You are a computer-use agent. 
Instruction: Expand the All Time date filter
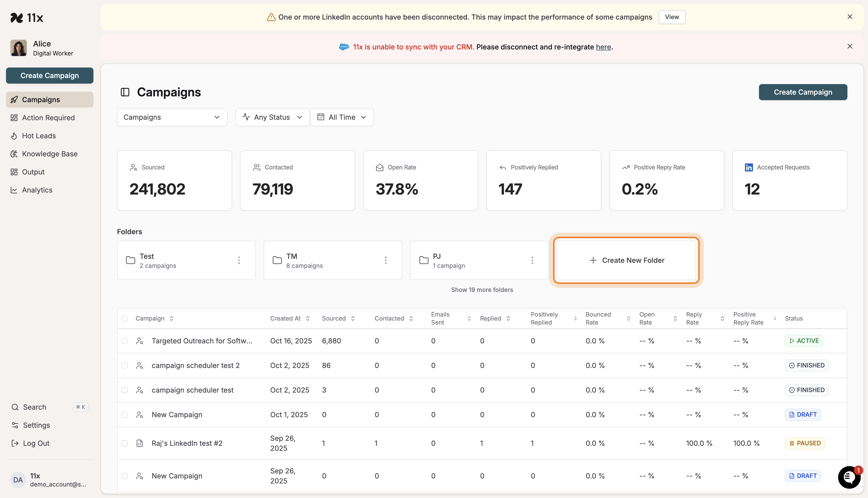point(342,117)
